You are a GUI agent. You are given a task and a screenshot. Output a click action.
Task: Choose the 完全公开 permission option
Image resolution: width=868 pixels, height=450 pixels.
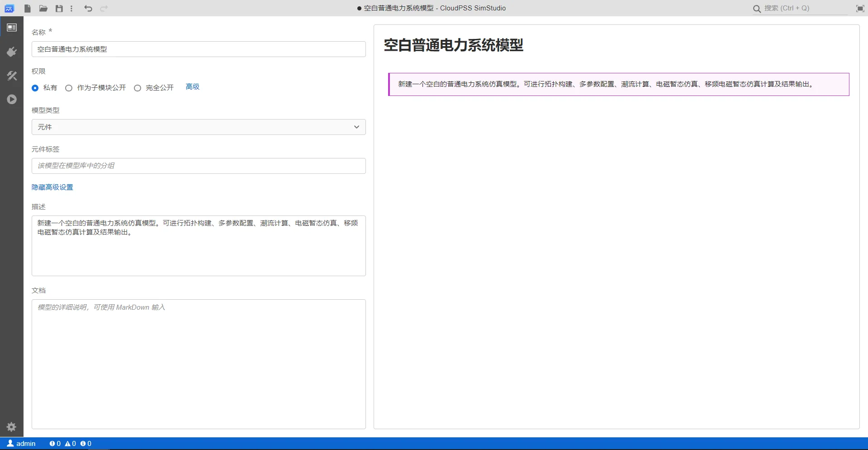[x=138, y=88]
